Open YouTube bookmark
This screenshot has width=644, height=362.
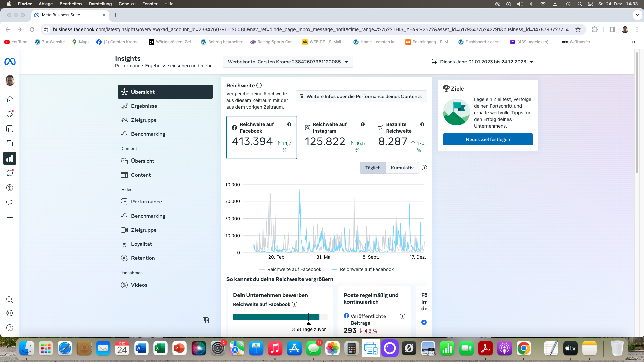(x=16, y=42)
